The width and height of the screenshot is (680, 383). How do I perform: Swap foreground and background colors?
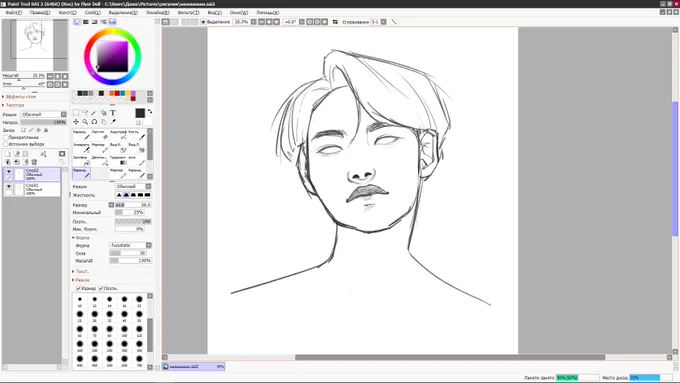pyautogui.click(x=150, y=111)
